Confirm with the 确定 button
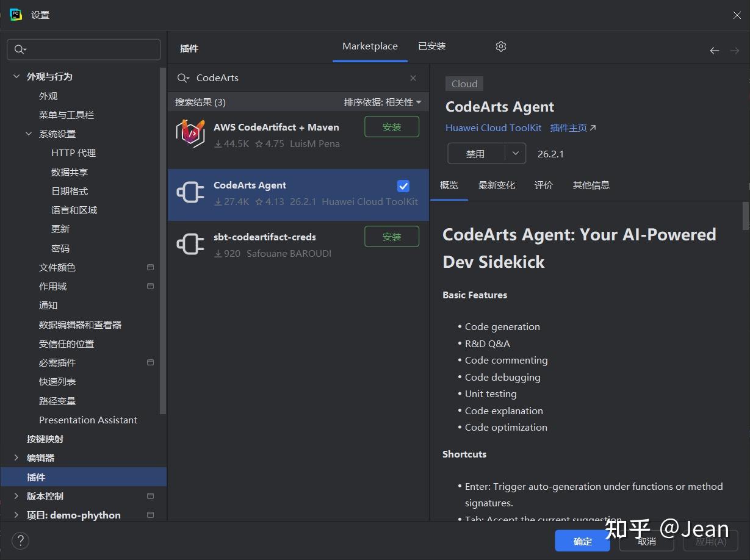 pyautogui.click(x=582, y=541)
